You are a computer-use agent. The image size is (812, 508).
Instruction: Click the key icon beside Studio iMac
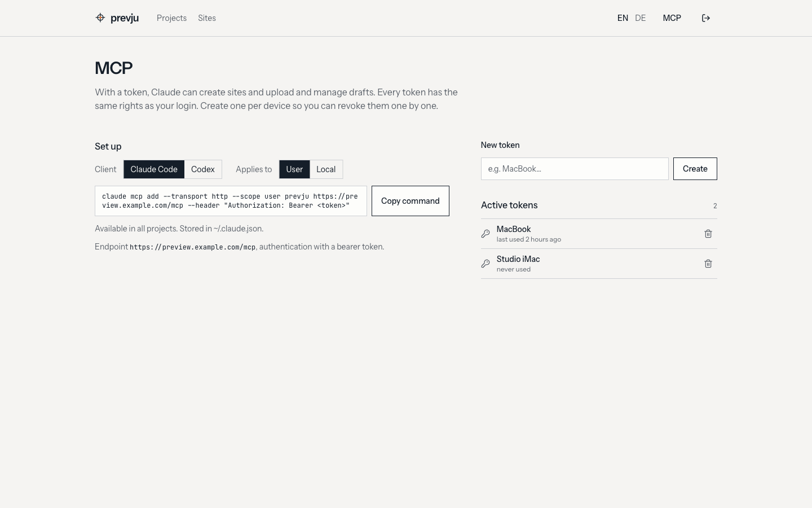486,264
